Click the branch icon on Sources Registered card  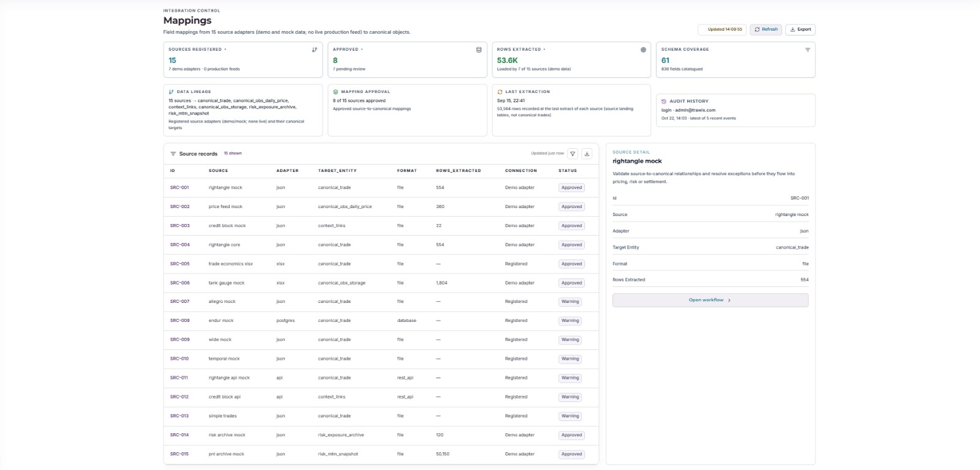[315, 50]
